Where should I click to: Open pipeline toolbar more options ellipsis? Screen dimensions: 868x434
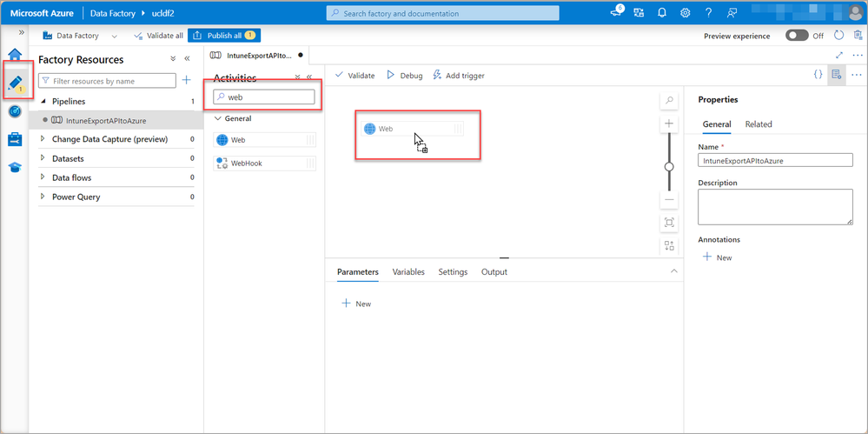click(857, 75)
